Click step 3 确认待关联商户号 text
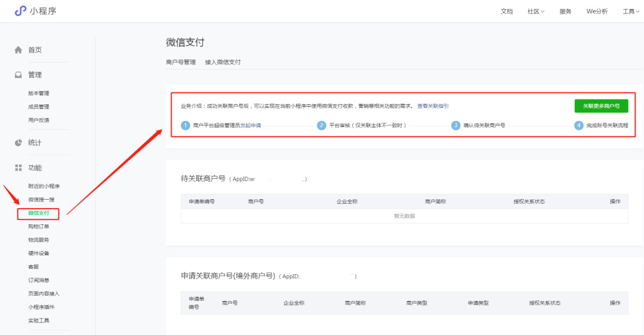The image size is (644, 335). [x=484, y=125]
